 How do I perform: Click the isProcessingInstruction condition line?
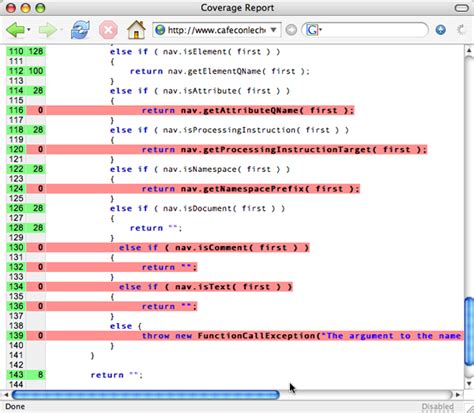[229, 130]
